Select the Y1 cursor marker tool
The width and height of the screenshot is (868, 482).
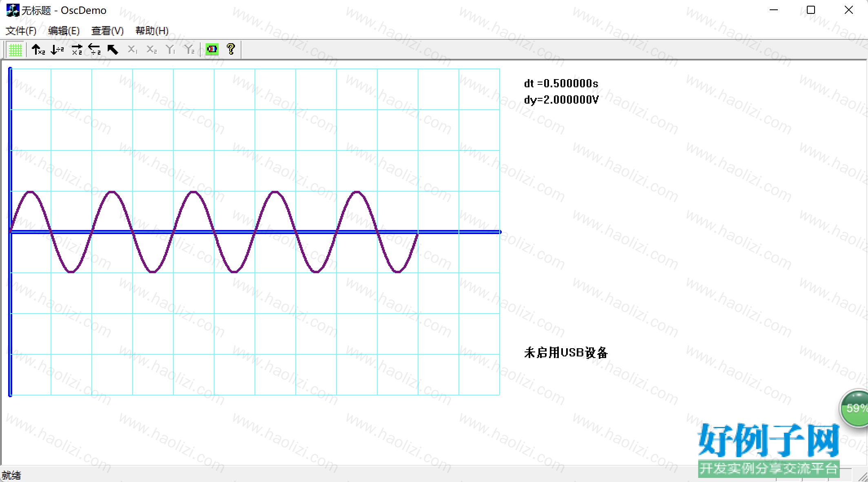[x=170, y=50]
